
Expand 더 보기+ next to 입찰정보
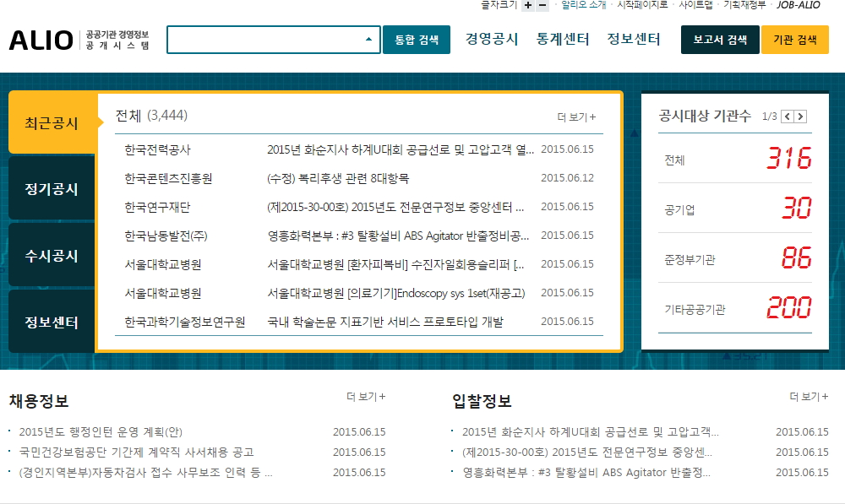click(809, 397)
